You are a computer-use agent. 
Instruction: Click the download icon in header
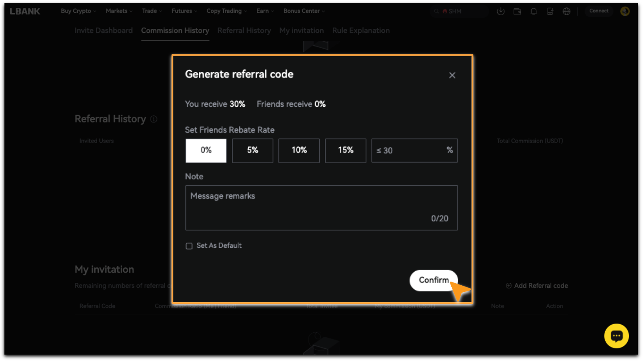[x=500, y=12]
